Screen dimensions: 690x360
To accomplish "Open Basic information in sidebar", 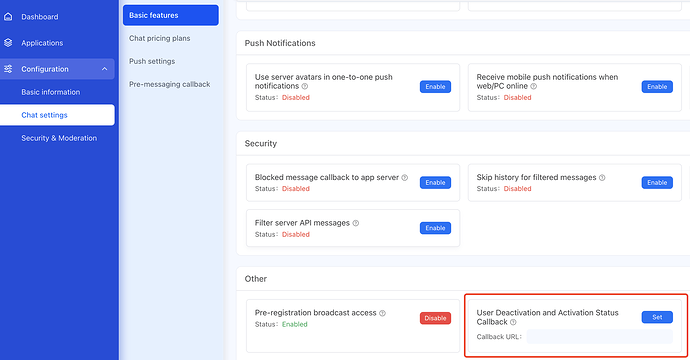I will pos(51,92).
